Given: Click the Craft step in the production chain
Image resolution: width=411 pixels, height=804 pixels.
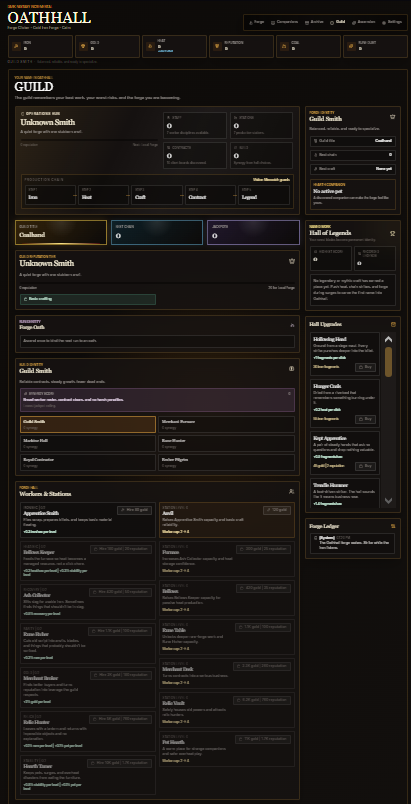Looking at the screenshot, I should click(156, 195).
